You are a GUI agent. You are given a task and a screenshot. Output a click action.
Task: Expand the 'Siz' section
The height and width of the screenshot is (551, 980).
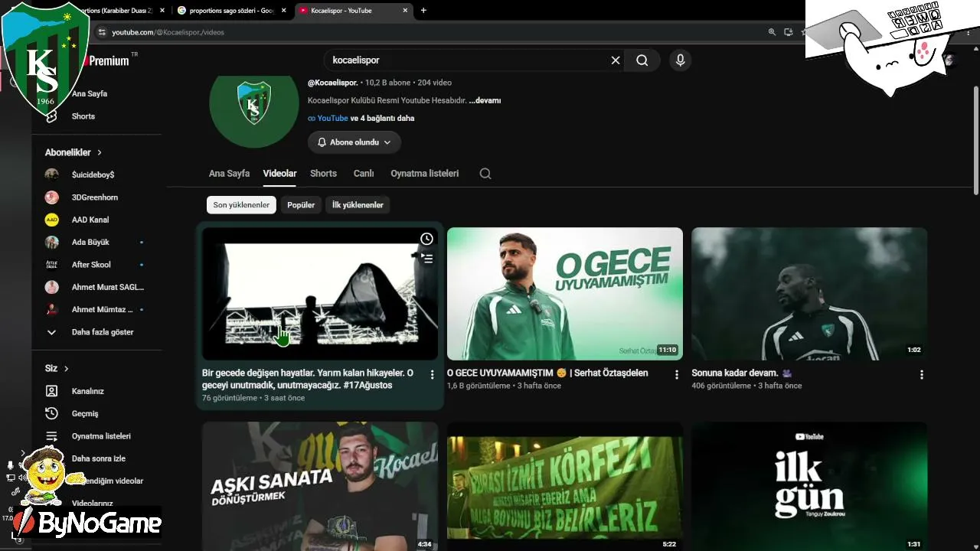(57, 368)
